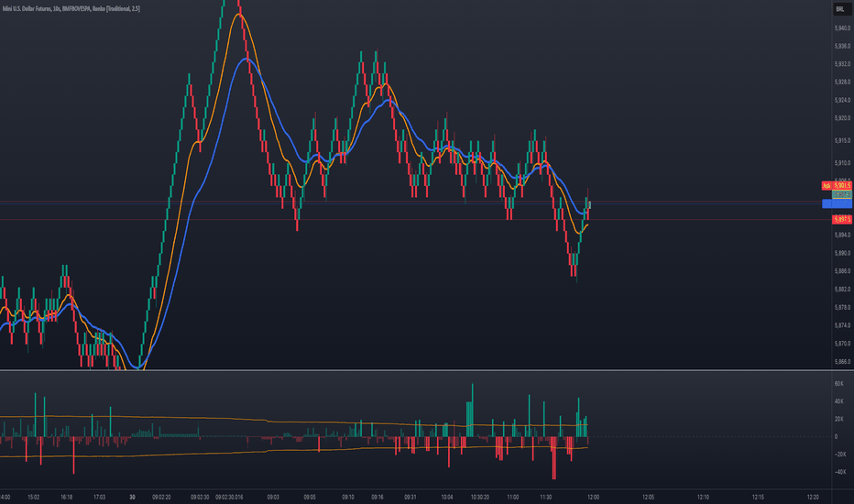This screenshot has height=504, width=854.
Task: Click the 5,894.0 price scale value
Action: click(x=842, y=235)
